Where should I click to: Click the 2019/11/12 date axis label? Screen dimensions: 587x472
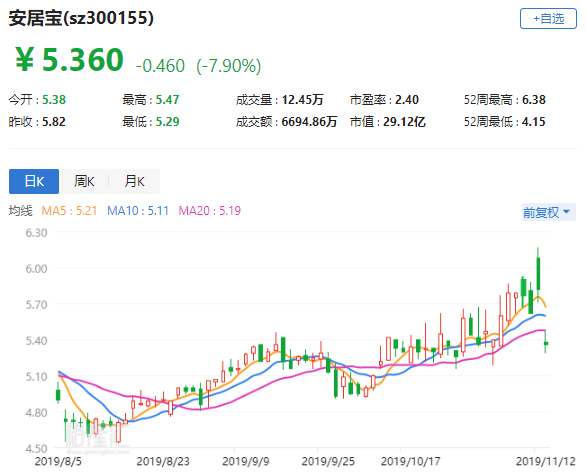(x=546, y=462)
